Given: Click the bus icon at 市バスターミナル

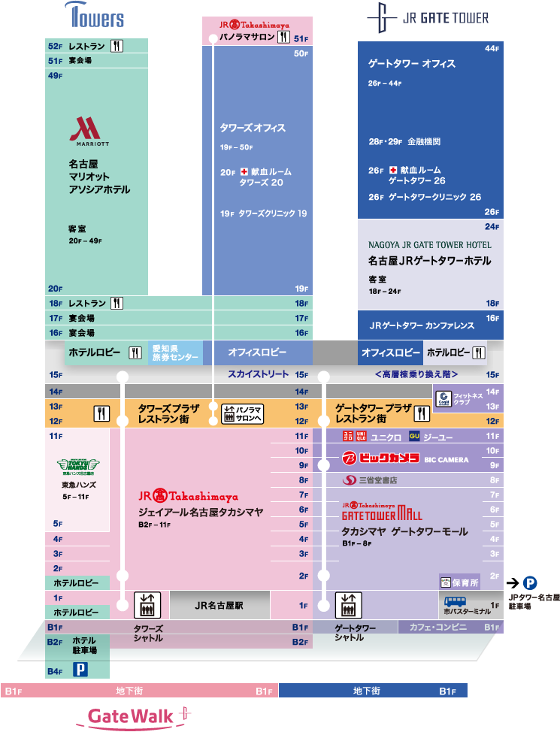Looking at the screenshot, I should 455,601.
